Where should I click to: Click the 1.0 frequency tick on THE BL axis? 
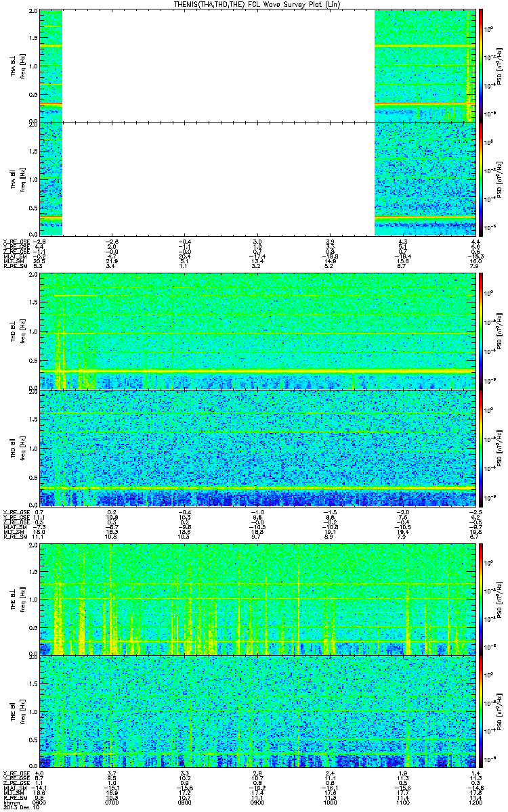(33, 598)
